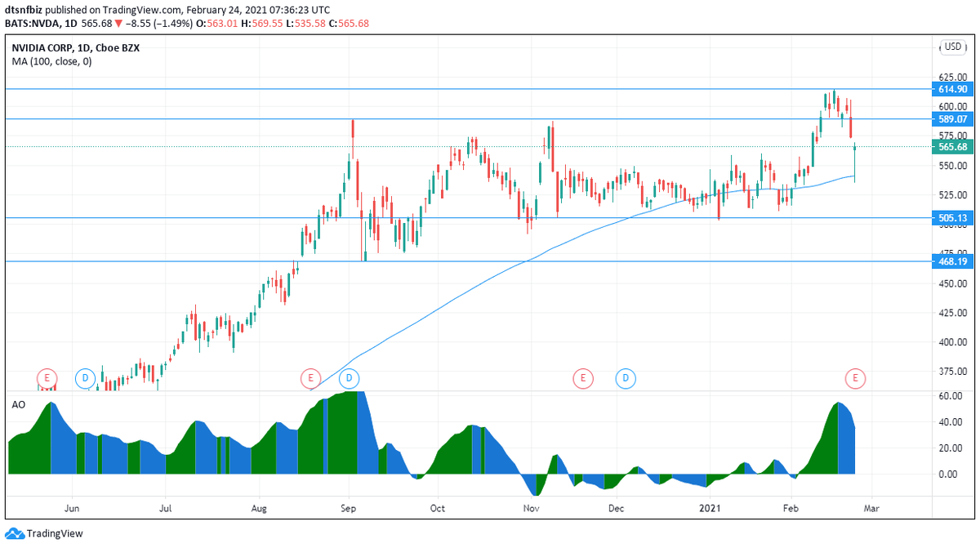Click the AO axis '20.00' label
The image size is (980, 548).
[x=949, y=448]
